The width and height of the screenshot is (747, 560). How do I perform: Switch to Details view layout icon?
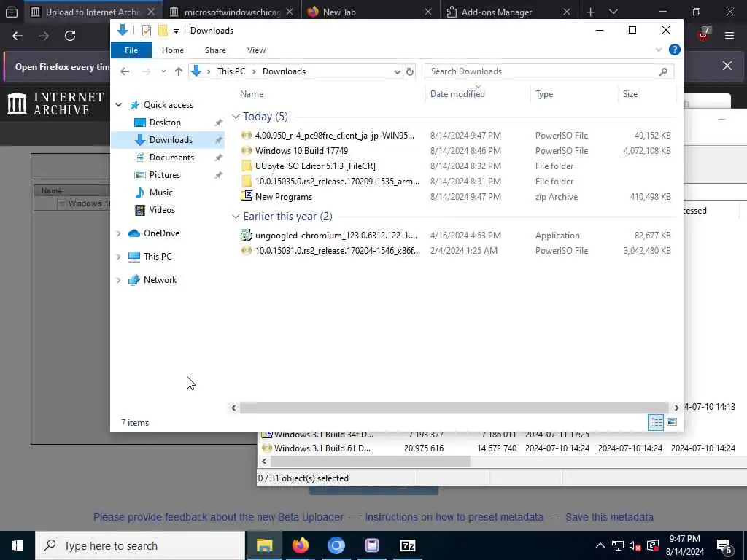click(656, 422)
